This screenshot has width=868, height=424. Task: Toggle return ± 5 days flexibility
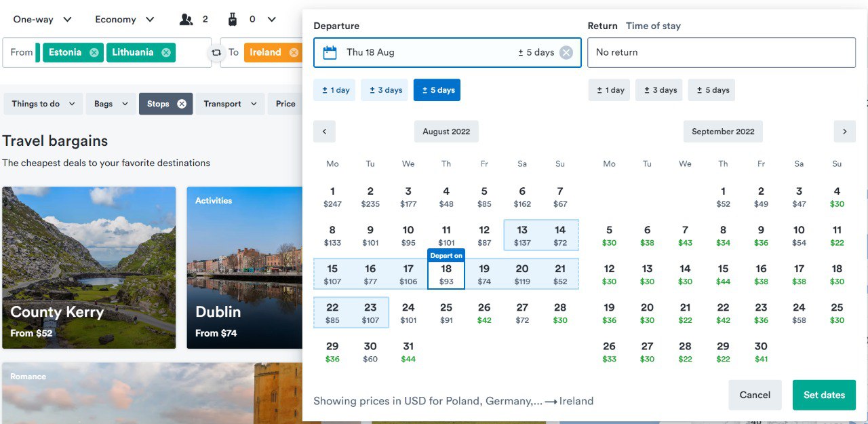(x=711, y=90)
